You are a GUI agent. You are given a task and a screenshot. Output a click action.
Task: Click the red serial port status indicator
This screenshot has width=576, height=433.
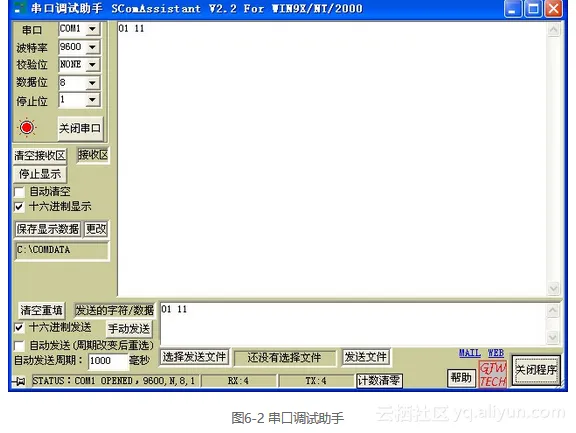[x=26, y=128]
